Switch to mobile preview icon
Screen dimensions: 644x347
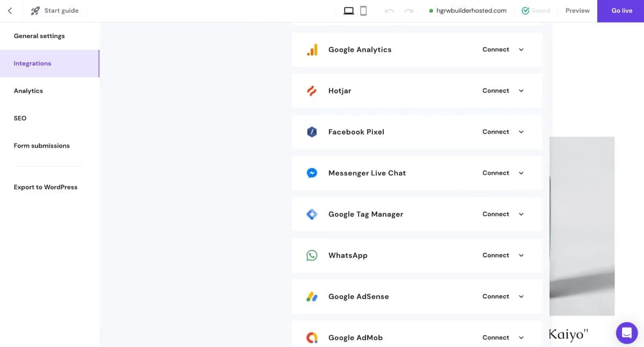coord(363,11)
